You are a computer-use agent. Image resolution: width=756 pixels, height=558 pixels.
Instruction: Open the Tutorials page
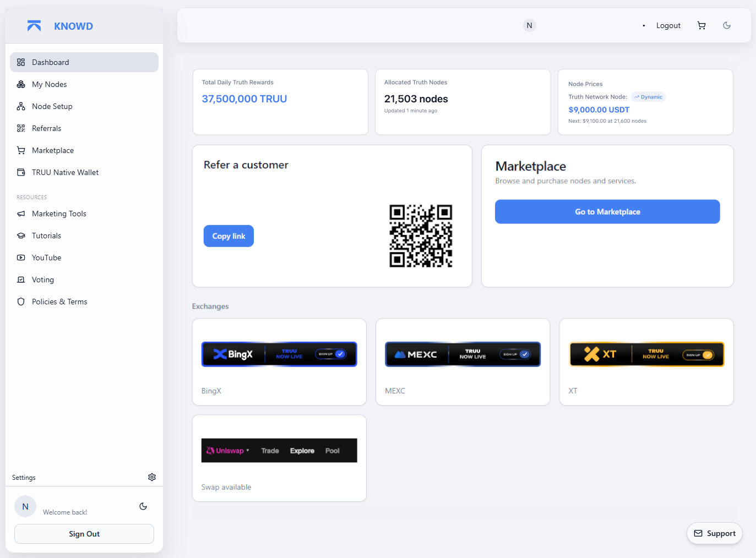tap(84, 236)
